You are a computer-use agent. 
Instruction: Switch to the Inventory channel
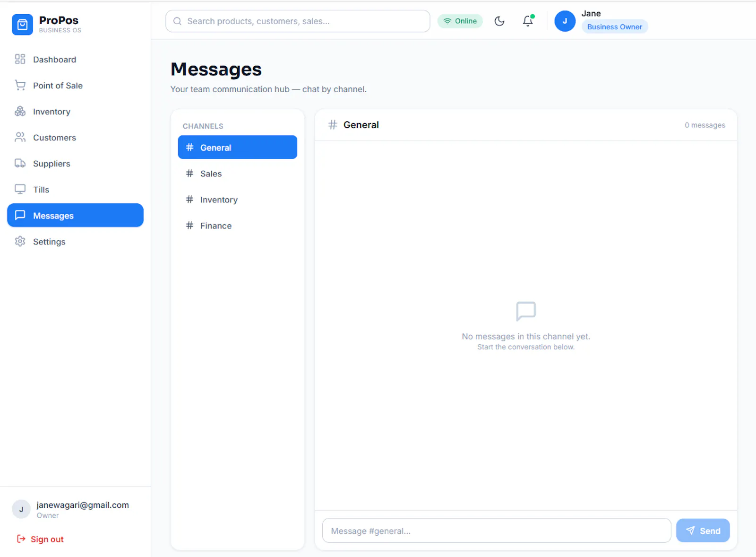coord(238,200)
